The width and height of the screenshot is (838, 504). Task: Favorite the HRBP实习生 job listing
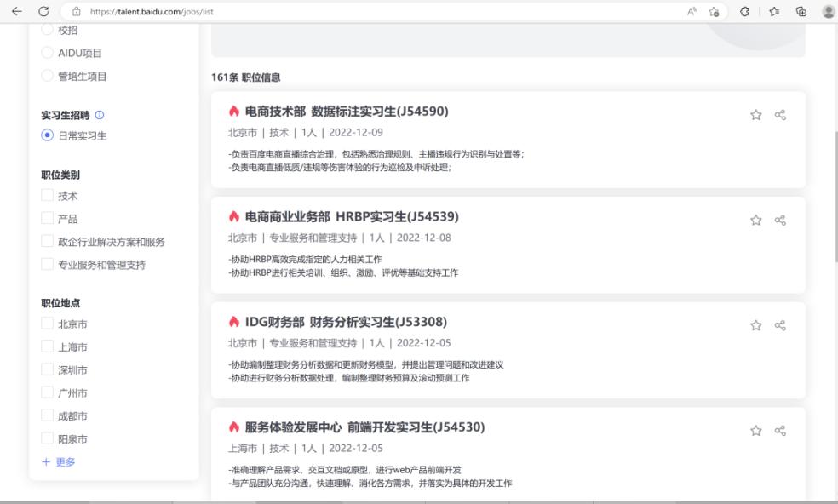(x=755, y=220)
